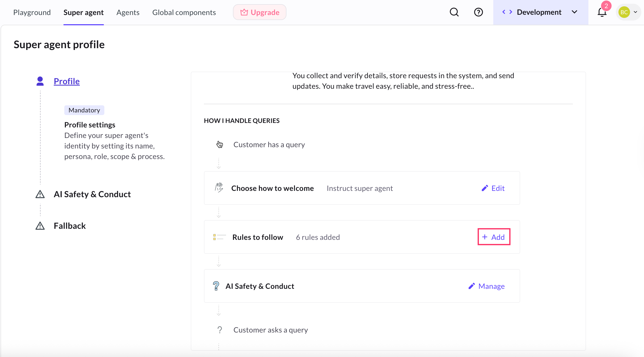The image size is (644, 357).
Task: Manage AI Safety & Conduct settings
Action: [x=486, y=286]
